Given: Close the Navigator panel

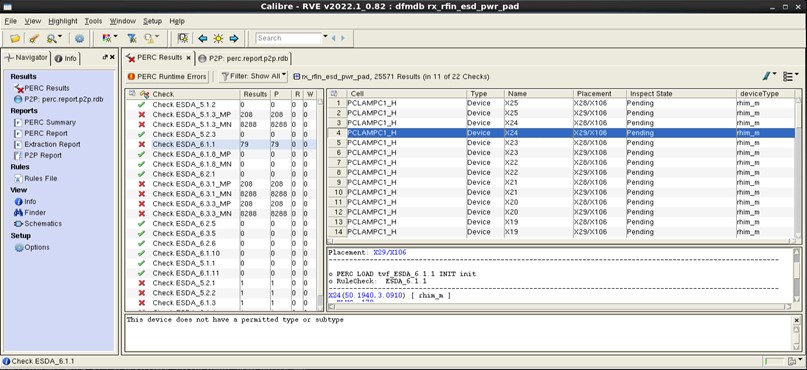Looking at the screenshot, I should (113, 57).
